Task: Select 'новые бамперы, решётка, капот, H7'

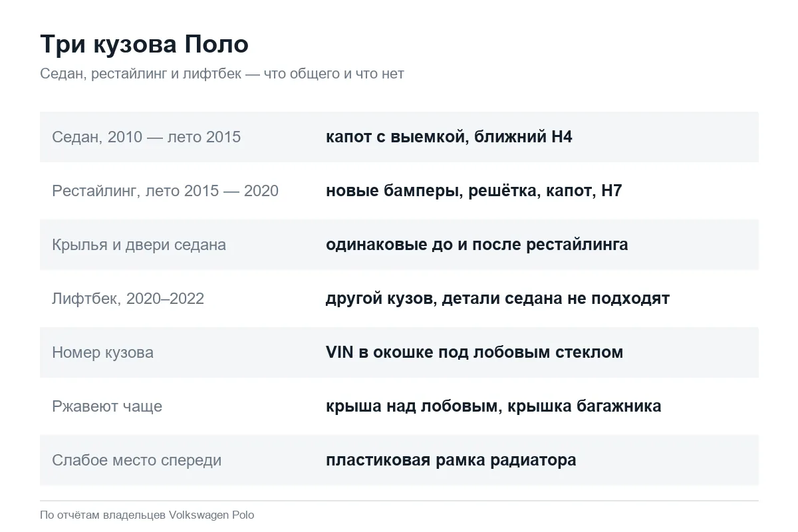Action: (x=473, y=191)
